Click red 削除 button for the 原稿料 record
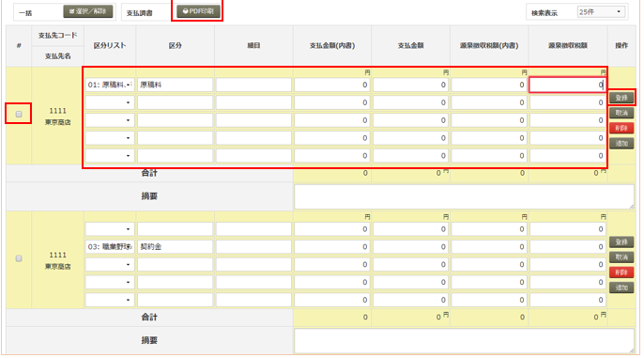Viewport: 644px width, 358px height. (x=621, y=128)
